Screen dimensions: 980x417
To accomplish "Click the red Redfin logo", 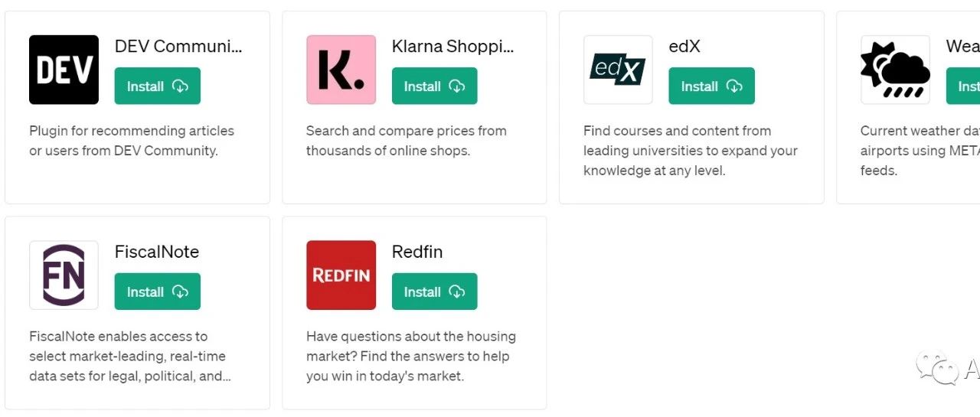I will [x=341, y=275].
